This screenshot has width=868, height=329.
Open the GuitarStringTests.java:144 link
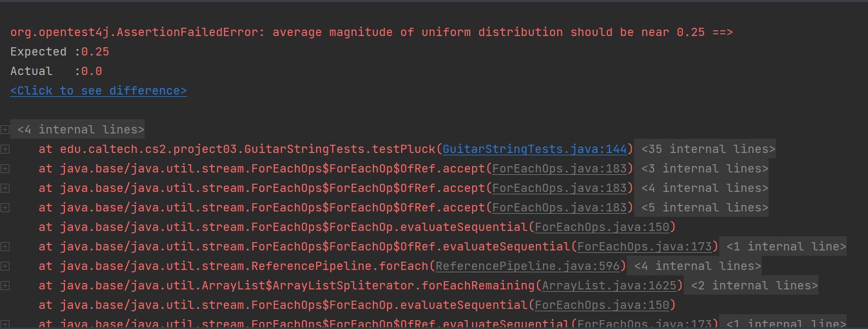pos(534,149)
